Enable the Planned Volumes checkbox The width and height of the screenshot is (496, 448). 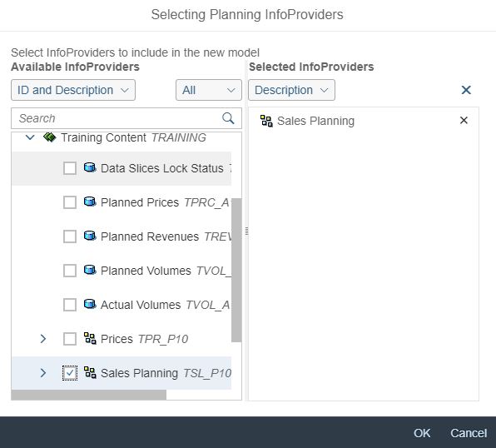[x=70, y=271]
